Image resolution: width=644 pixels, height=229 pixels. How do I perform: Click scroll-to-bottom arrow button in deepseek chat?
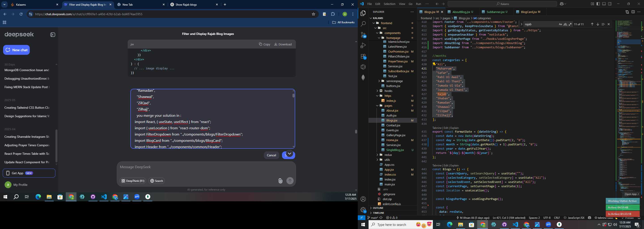[x=289, y=154]
